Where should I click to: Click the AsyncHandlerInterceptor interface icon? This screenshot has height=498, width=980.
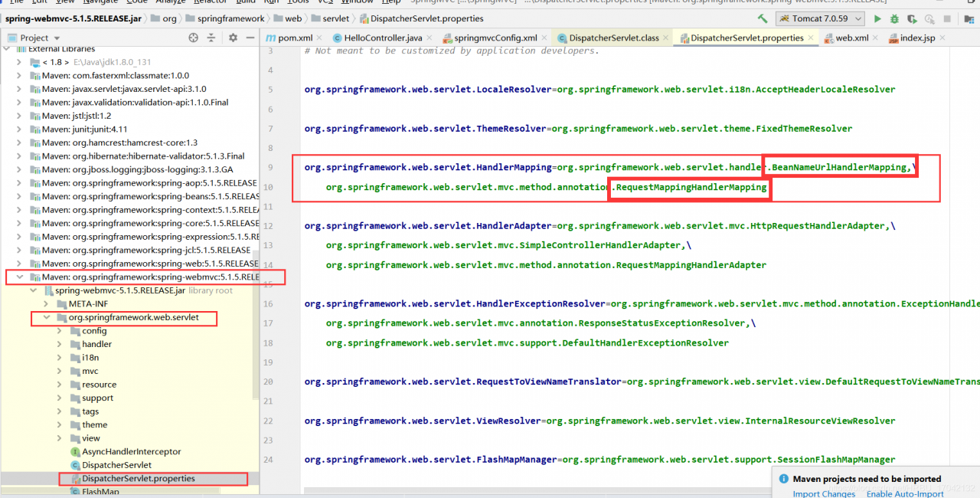pos(75,452)
